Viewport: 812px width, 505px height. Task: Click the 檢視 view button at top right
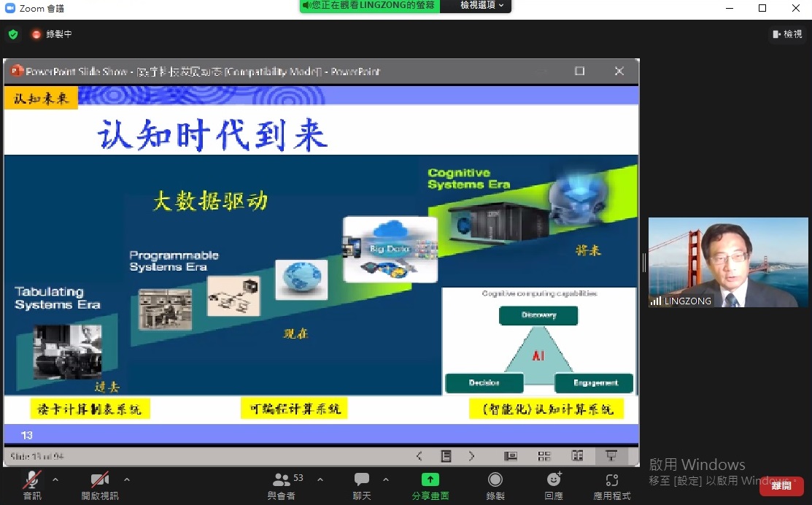[x=787, y=34]
